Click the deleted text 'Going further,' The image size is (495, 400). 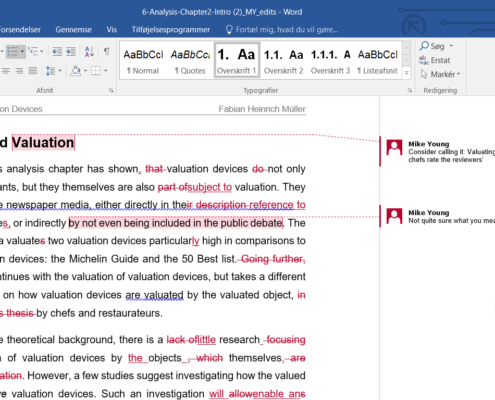click(273, 259)
